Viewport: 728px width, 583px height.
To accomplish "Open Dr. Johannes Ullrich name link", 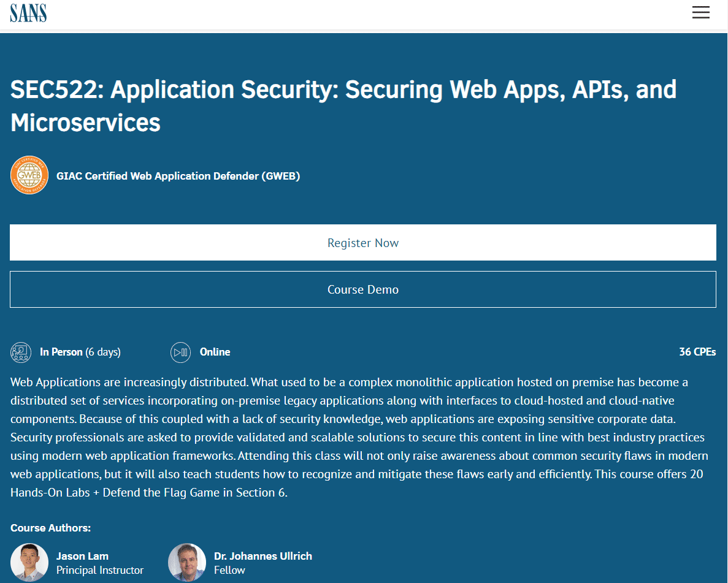I will 262,556.
